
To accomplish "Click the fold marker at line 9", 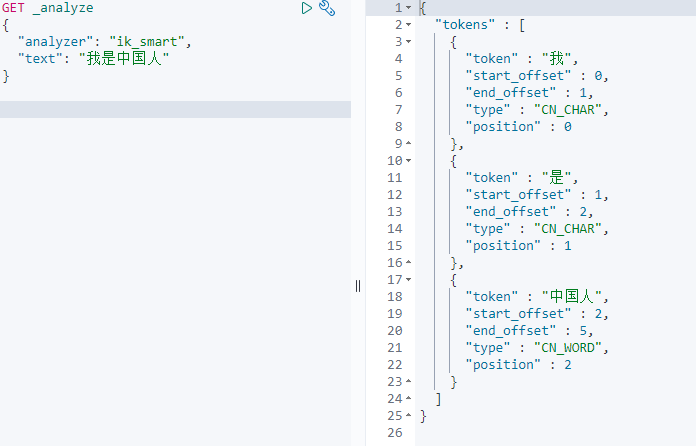I will click(x=410, y=144).
